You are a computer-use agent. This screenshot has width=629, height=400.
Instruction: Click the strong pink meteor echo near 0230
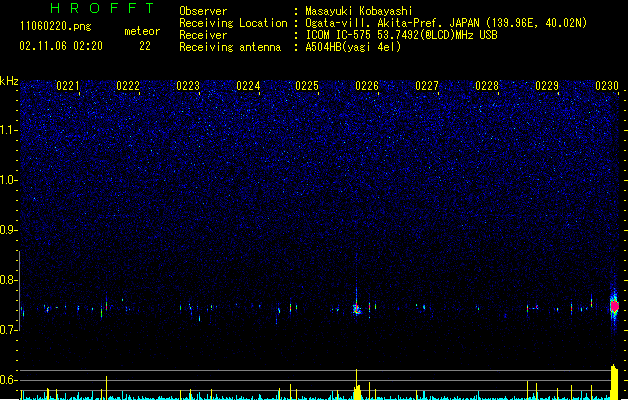coord(614,307)
